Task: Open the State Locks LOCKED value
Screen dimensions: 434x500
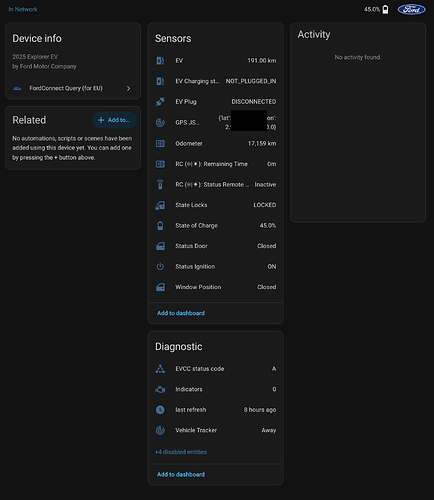Action: 265,205
